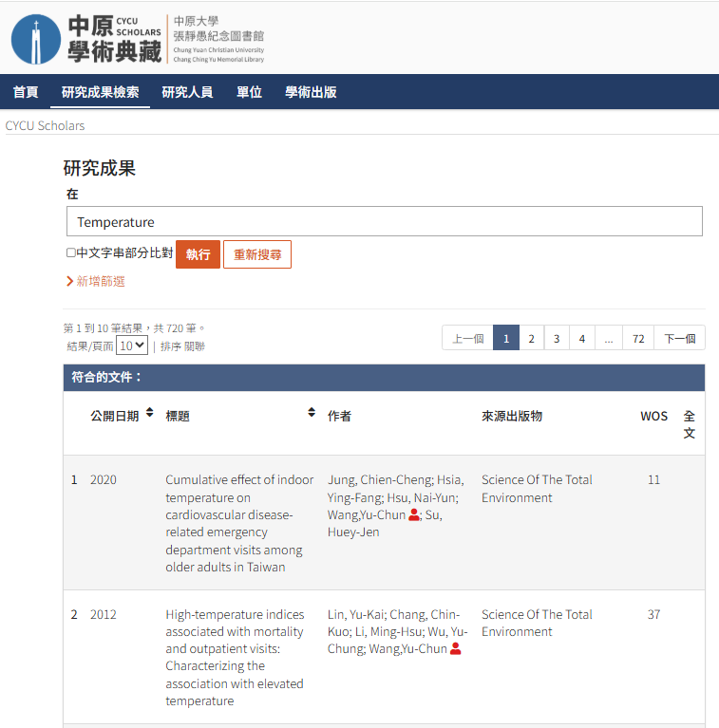Click sort arrows beside 公開日期 column
Viewport: 719px width, 728px height.
[149, 413]
